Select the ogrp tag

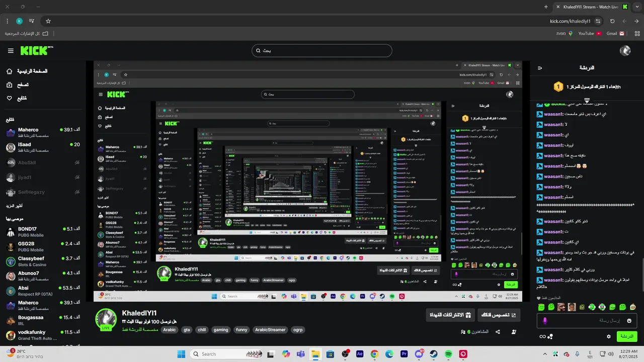tap(298, 330)
